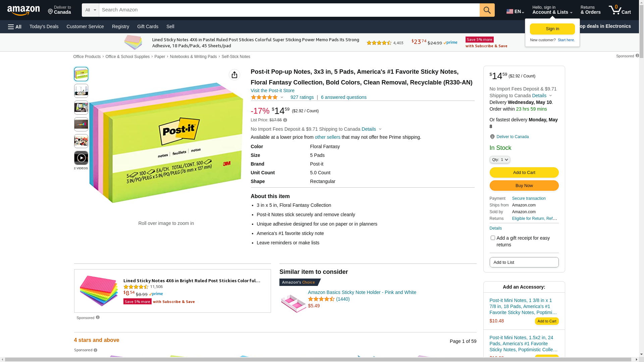Open the quantity dropdown
This screenshot has width=644, height=362.
pos(499,160)
